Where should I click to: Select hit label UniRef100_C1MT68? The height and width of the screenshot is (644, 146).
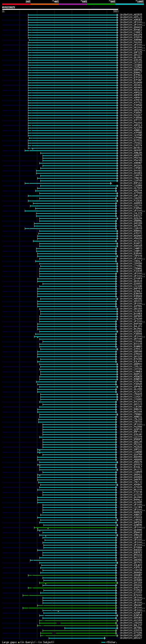[131, 180]
